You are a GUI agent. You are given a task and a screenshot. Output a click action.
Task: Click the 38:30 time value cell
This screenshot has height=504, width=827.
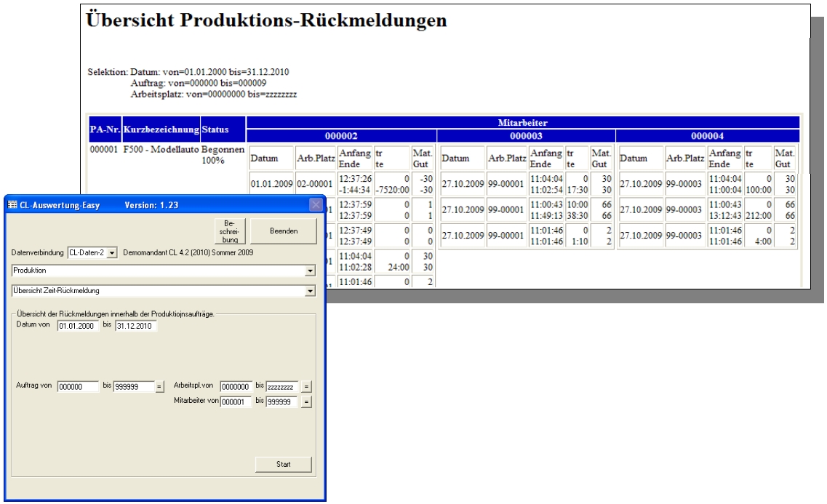pos(578,215)
